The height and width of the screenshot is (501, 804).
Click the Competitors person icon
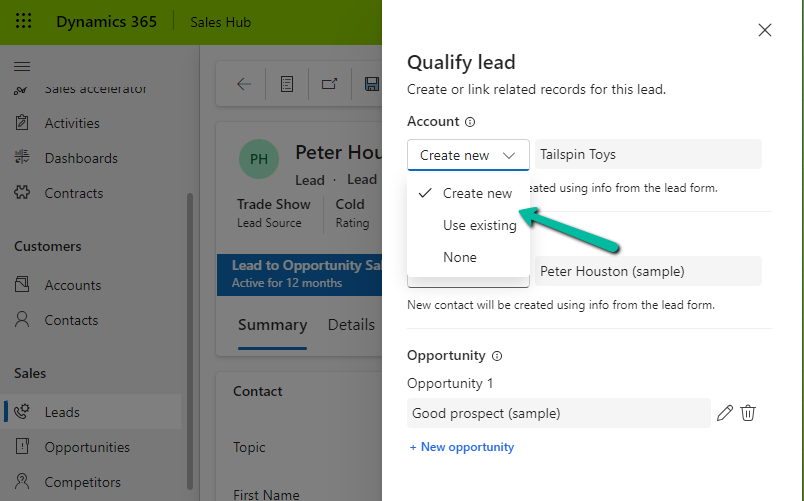pyautogui.click(x=22, y=481)
